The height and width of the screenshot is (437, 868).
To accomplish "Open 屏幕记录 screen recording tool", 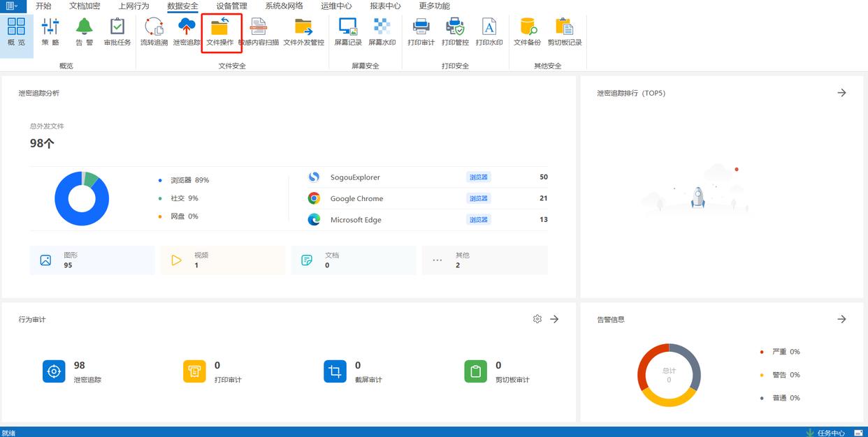I will click(x=348, y=32).
